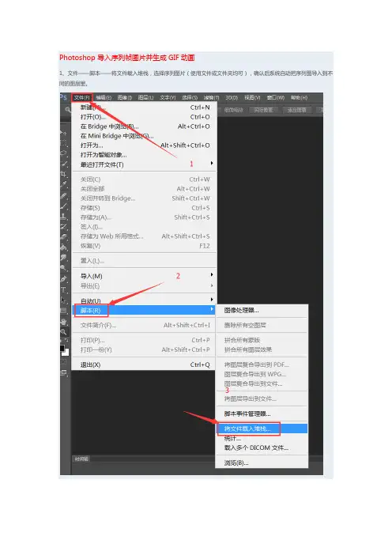Click the arrow on the 脚本(R) row
The image size is (392, 555).
tap(212, 309)
